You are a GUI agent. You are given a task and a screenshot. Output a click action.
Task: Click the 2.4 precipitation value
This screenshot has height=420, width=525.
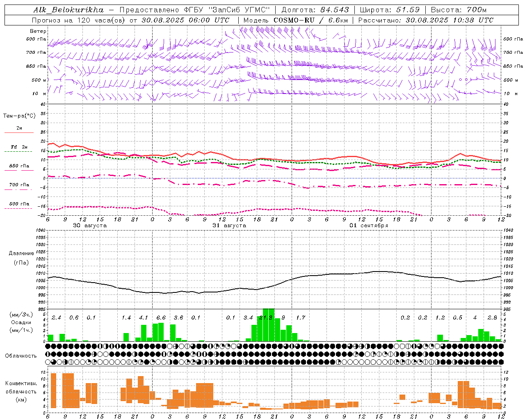point(56,318)
